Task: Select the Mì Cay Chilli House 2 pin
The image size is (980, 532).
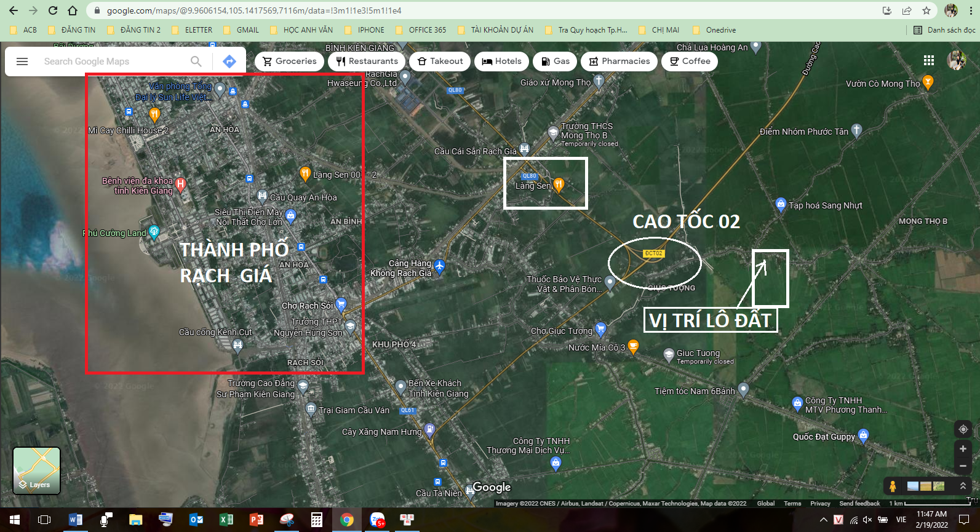Action: 154,114
